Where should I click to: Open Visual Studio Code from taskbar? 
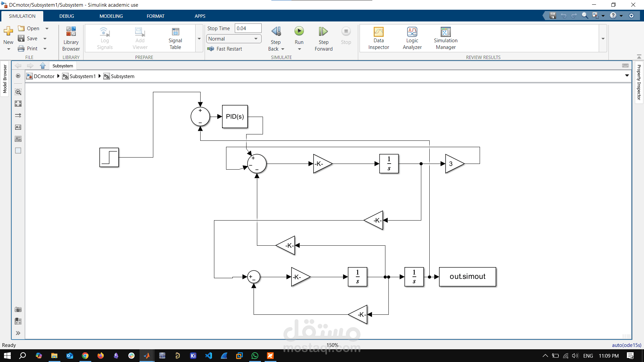click(x=209, y=356)
